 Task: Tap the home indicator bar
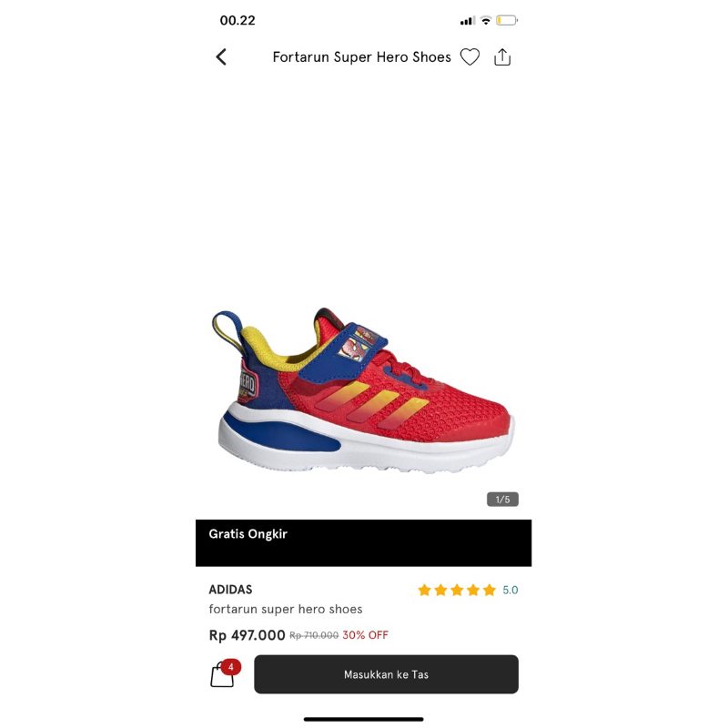(x=363, y=719)
